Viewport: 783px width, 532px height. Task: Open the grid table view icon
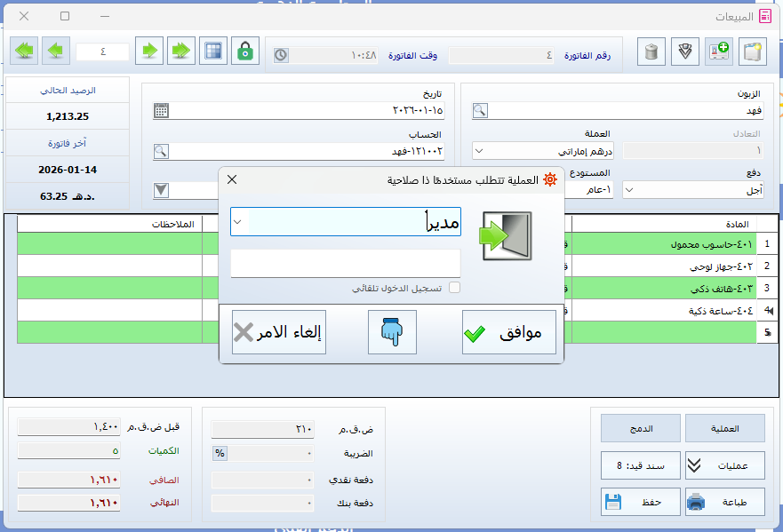pos(212,52)
